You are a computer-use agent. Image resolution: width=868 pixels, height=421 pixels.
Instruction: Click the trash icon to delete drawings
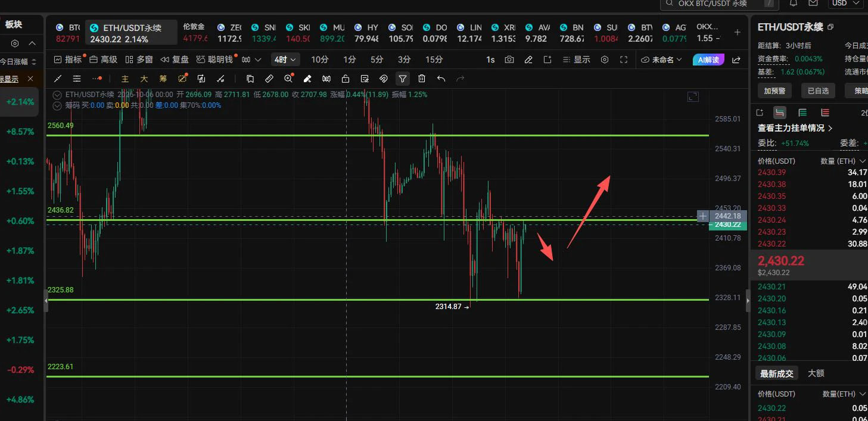coord(422,79)
